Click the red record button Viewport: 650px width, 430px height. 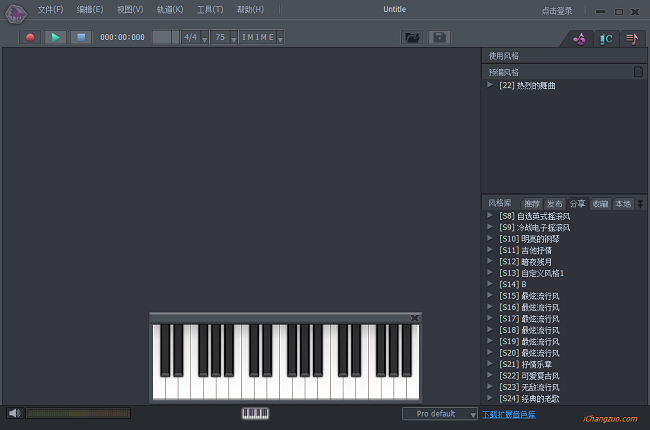point(30,37)
